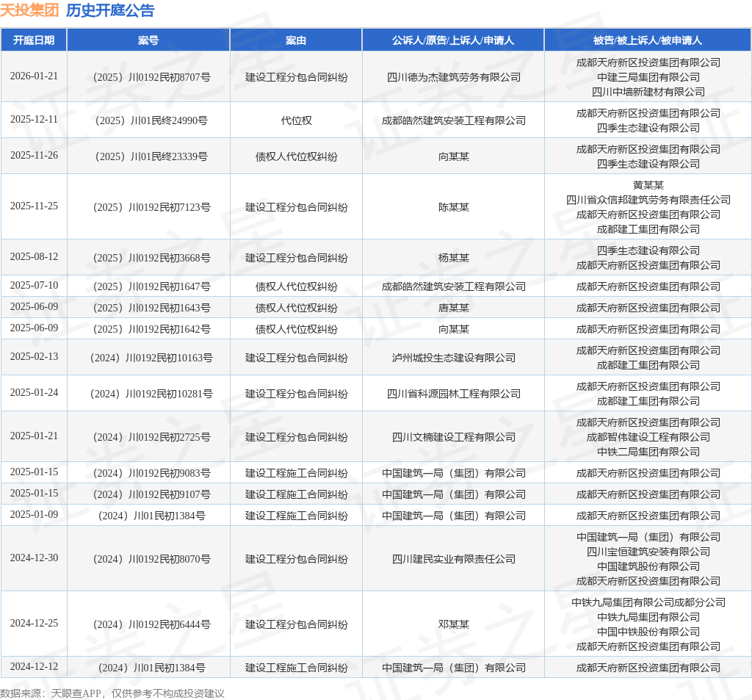Click plaintiff 杨某某
The width and height of the screenshot is (752, 700).
coord(454,258)
